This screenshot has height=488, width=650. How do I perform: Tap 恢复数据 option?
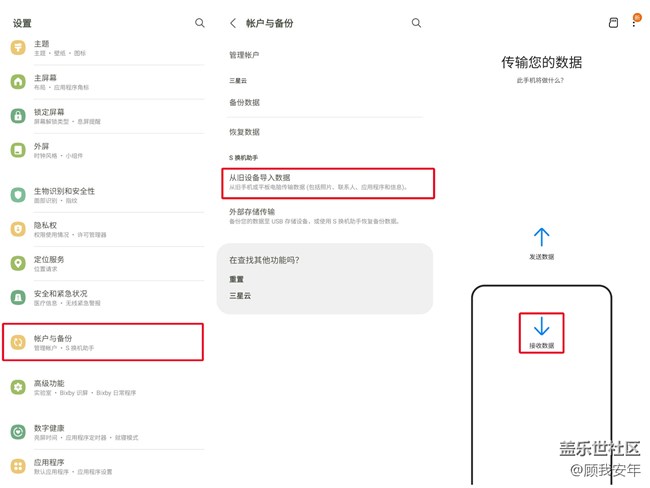point(245,132)
